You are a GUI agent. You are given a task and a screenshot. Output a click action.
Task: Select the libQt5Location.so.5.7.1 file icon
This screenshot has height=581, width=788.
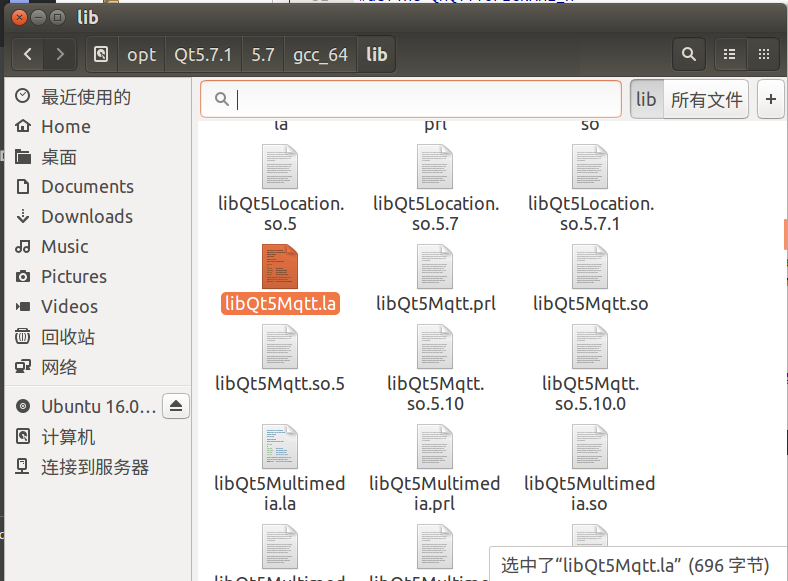[x=590, y=167]
